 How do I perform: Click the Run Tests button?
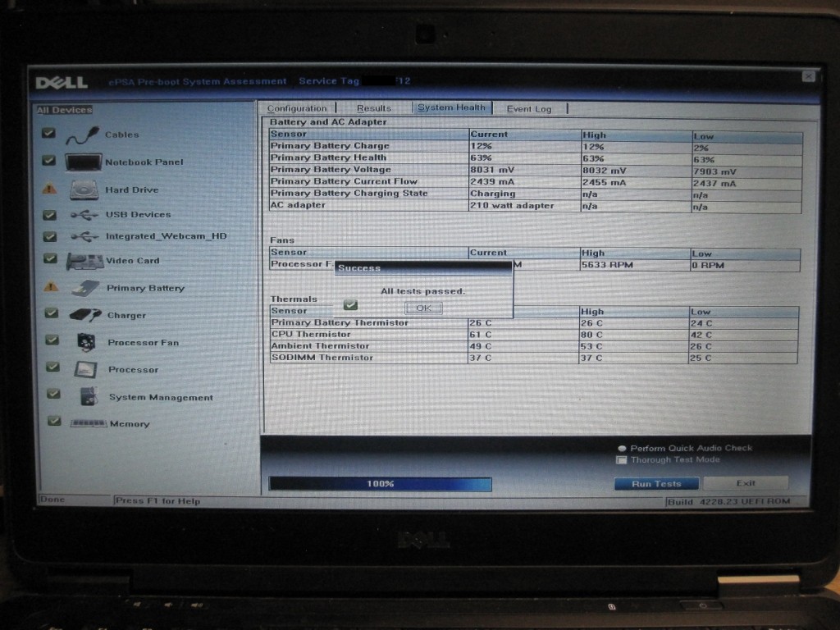656,484
